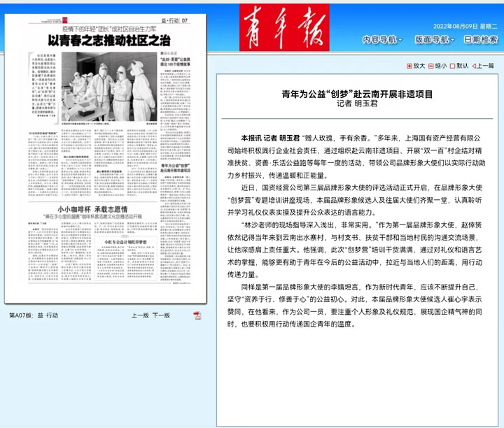Click the 第A07版：益 行动 page label

point(34,315)
